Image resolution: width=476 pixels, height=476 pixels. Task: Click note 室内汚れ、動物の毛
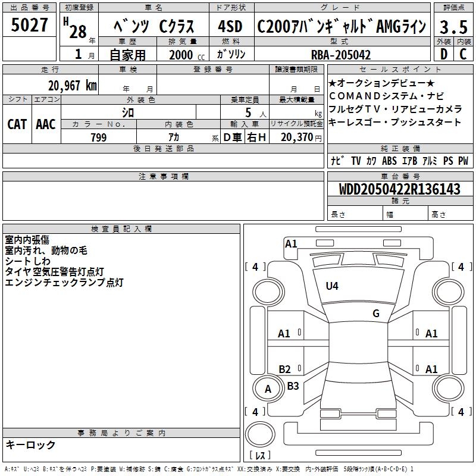[46, 250]
